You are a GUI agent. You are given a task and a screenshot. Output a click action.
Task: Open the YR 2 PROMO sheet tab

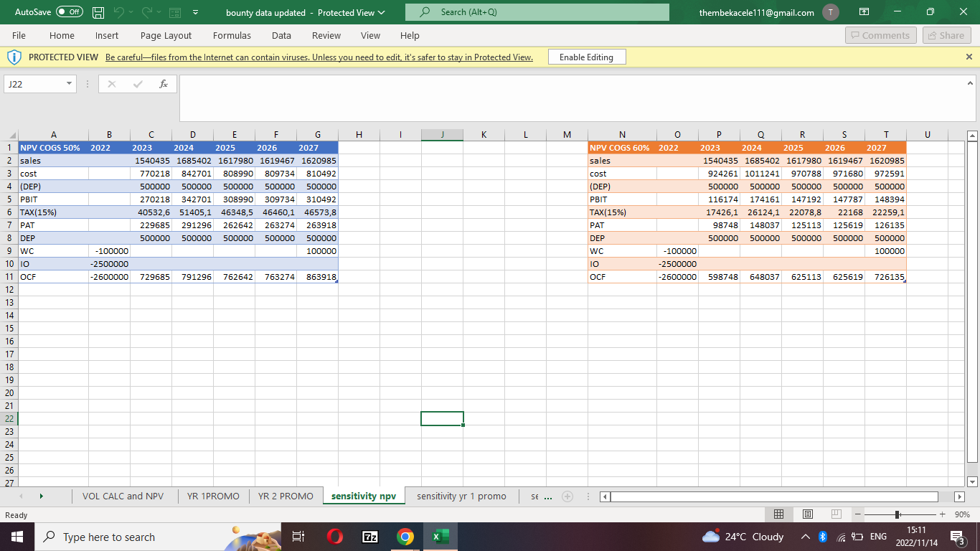(x=286, y=496)
